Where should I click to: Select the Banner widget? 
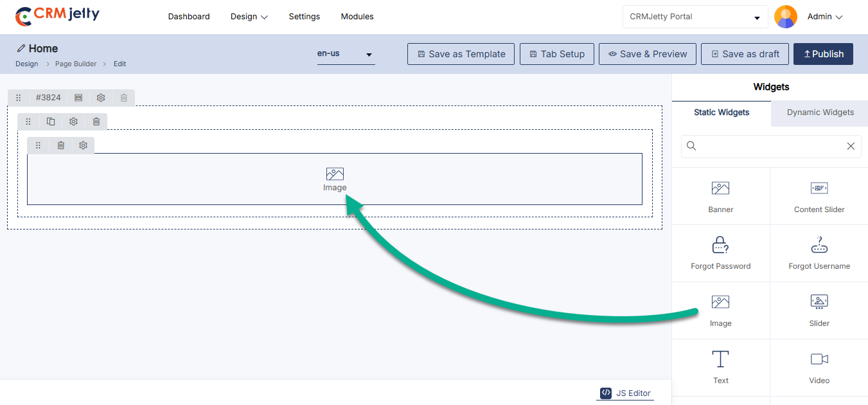[720, 196]
